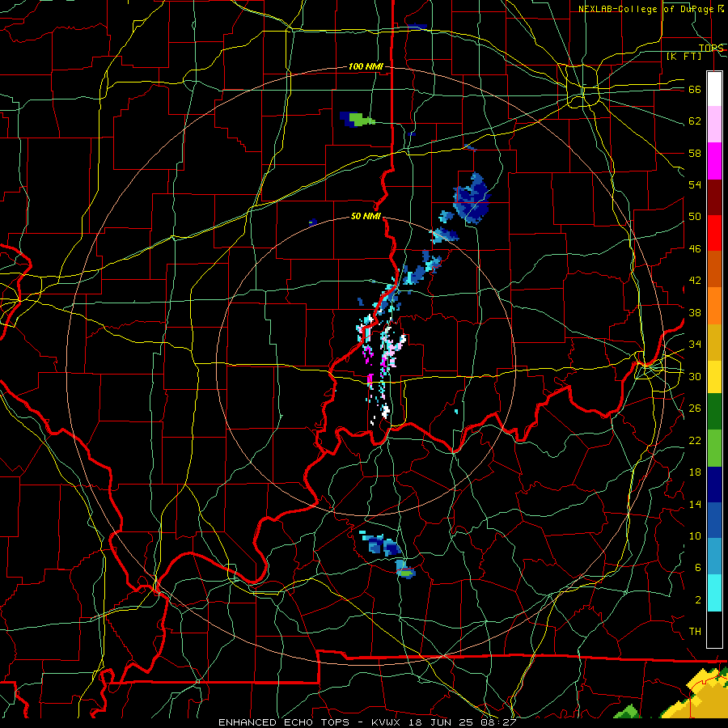
Task: Click the dark green 22-26 kft legend swatch
Action: click(714, 412)
